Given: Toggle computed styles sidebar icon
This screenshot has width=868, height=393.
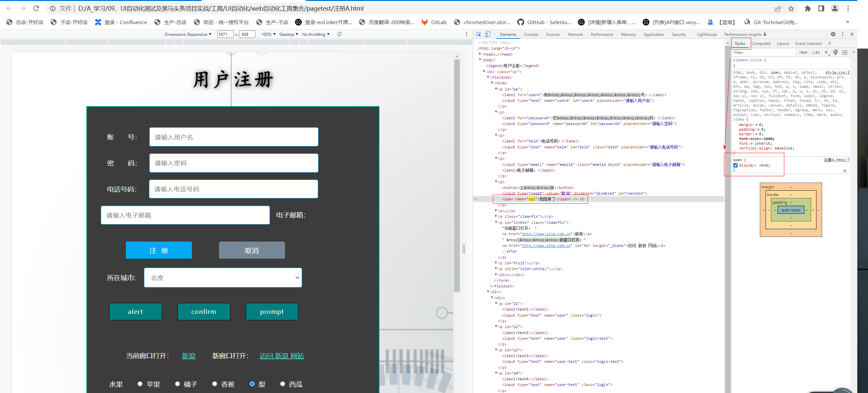Looking at the screenshot, I should coord(845,53).
